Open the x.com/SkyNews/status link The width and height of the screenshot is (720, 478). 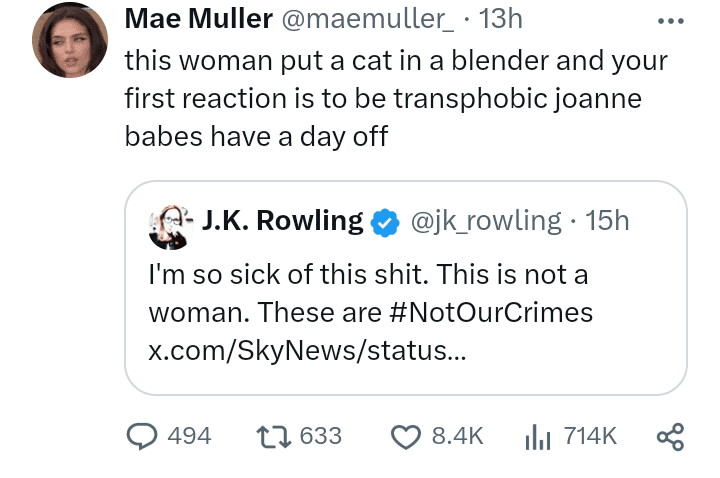pos(307,351)
